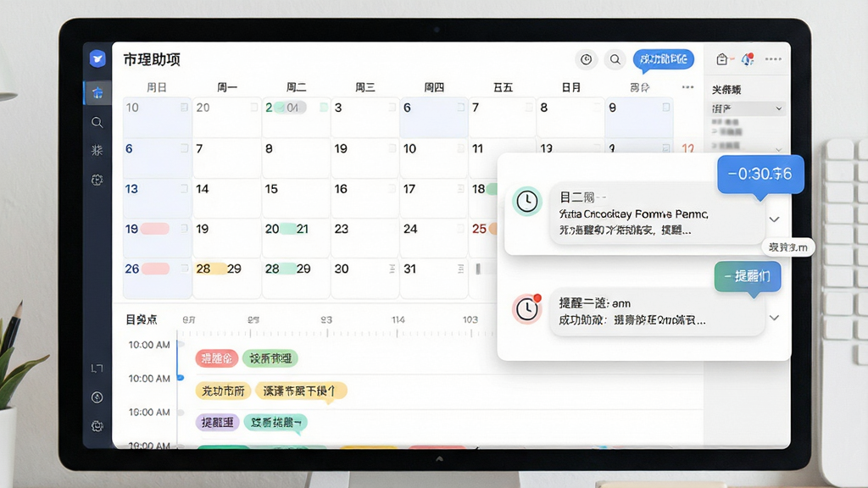The width and height of the screenshot is (868, 488).
Task: Select the red 25 date
Action: coord(480,229)
